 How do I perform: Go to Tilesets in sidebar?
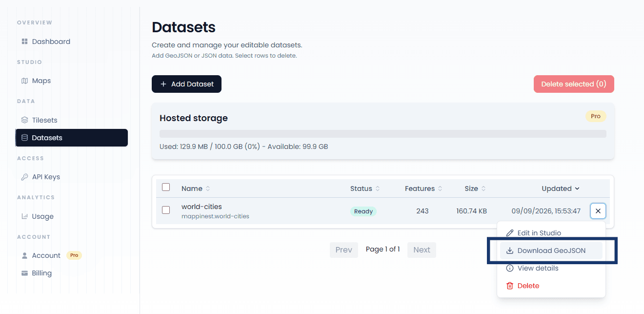pos(72,120)
